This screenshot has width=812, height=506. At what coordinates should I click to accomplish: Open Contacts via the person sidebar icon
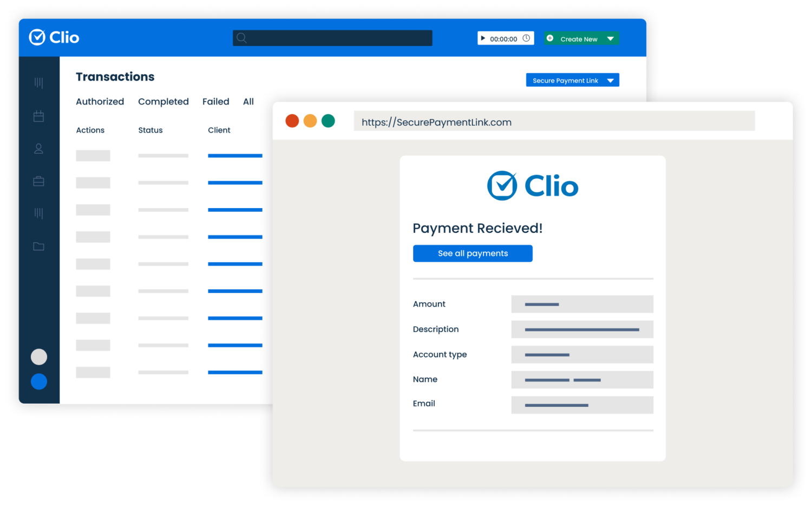(38, 148)
